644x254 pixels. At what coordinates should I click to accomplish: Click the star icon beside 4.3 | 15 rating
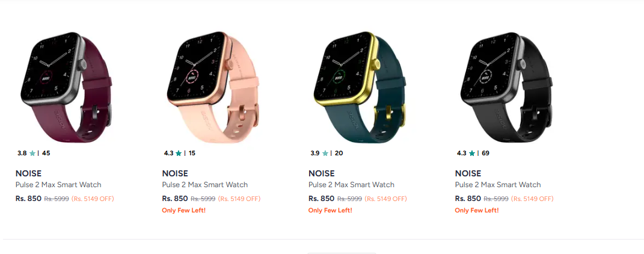179,153
